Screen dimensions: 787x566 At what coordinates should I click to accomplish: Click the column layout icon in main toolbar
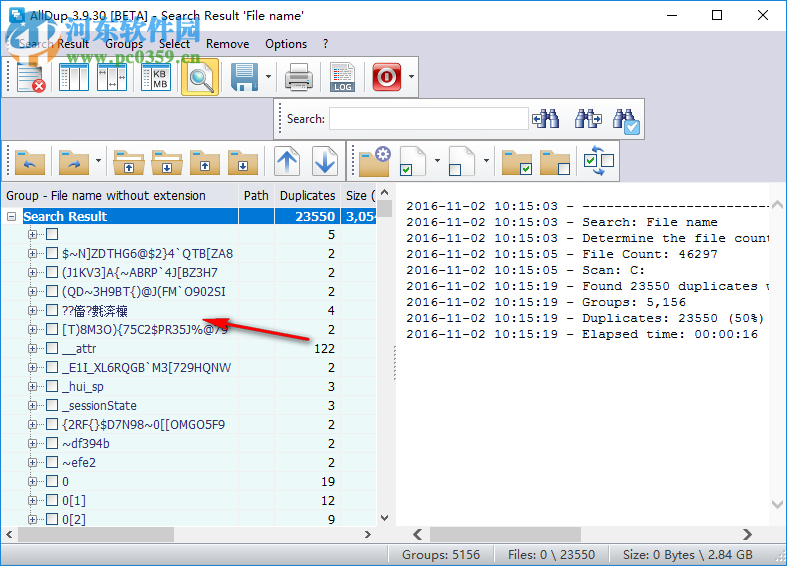click(73, 77)
